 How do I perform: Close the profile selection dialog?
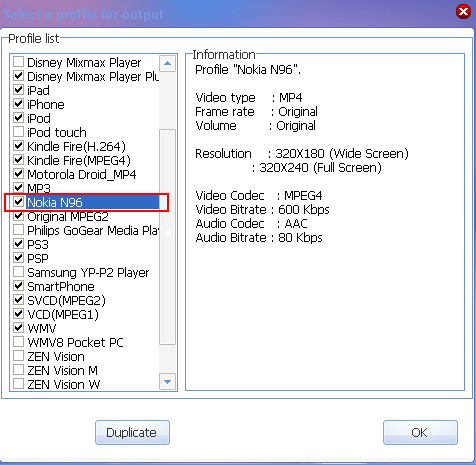pos(463,12)
